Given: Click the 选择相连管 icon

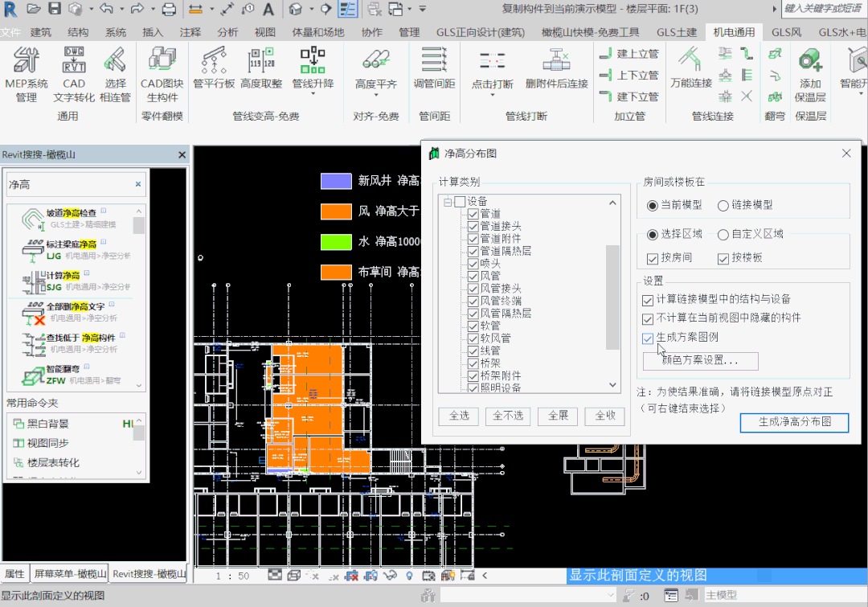Looking at the screenshot, I should coord(115,75).
